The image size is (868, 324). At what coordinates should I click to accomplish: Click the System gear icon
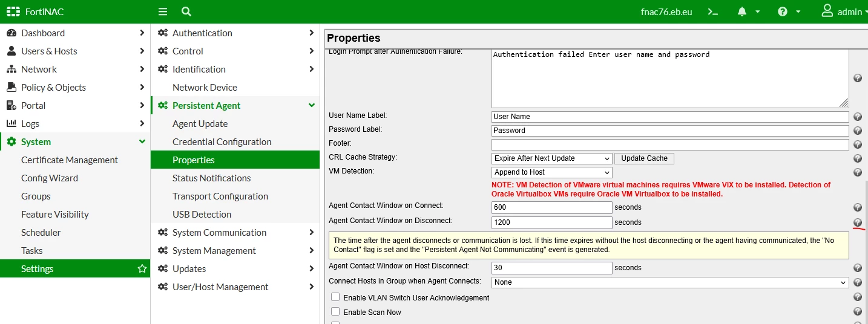[12, 141]
